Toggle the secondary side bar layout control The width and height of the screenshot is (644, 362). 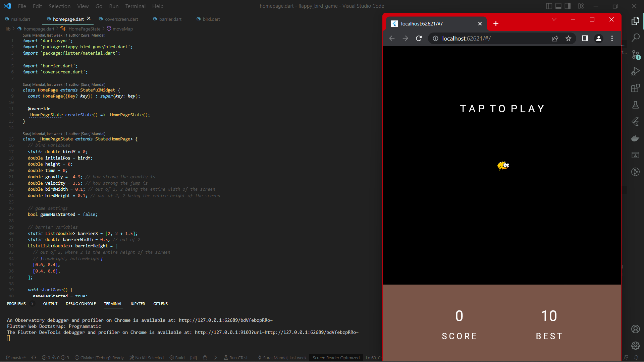pos(568,6)
